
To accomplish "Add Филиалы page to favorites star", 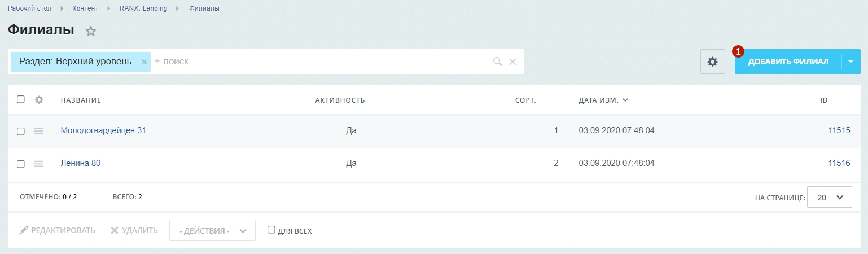I will tap(91, 32).
